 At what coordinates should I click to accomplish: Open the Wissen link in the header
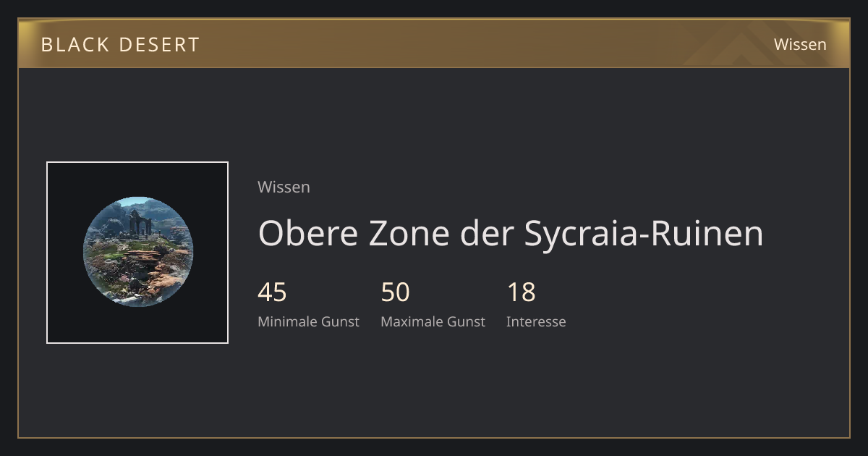(800, 44)
